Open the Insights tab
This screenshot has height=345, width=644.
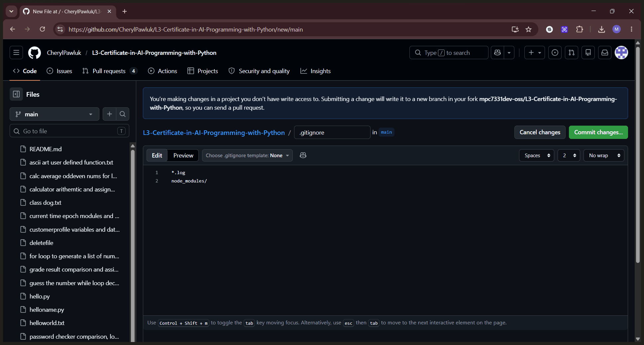click(316, 71)
